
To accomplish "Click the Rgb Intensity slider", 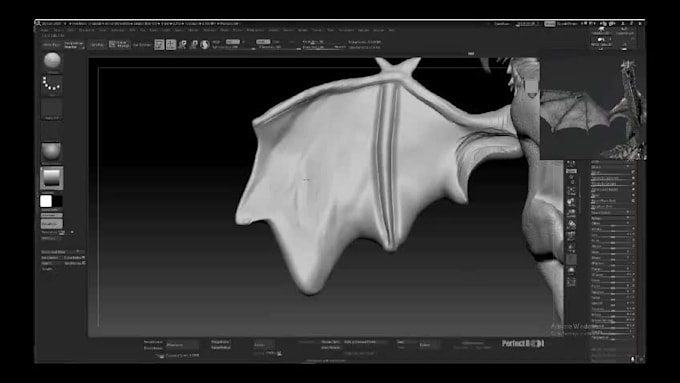I will pos(233,46).
